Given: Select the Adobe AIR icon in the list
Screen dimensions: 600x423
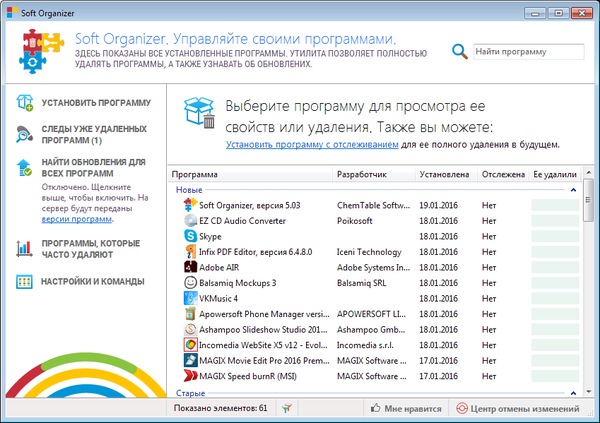Looking at the screenshot, I should pos(190,267).
